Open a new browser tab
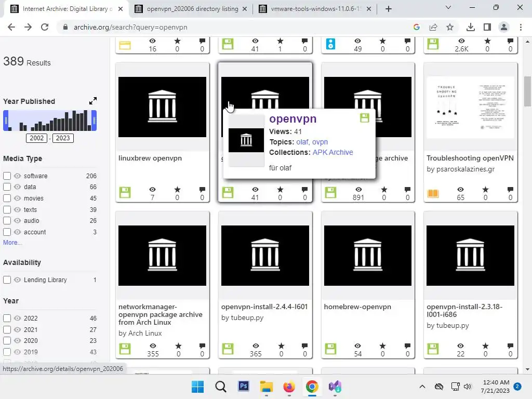 coord(389,9)
